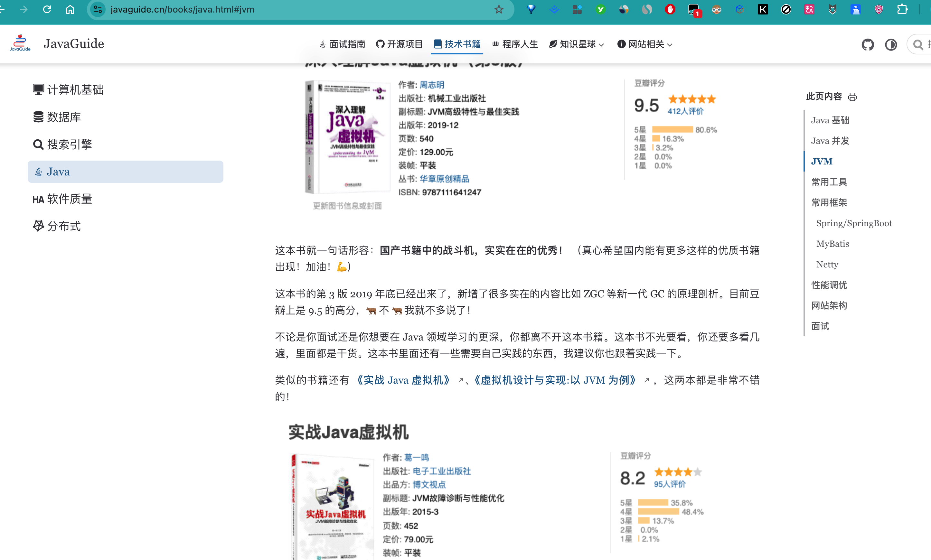Open the 面试指南 nav item
The height and width of the screenshot is (560, 931).
342,44
